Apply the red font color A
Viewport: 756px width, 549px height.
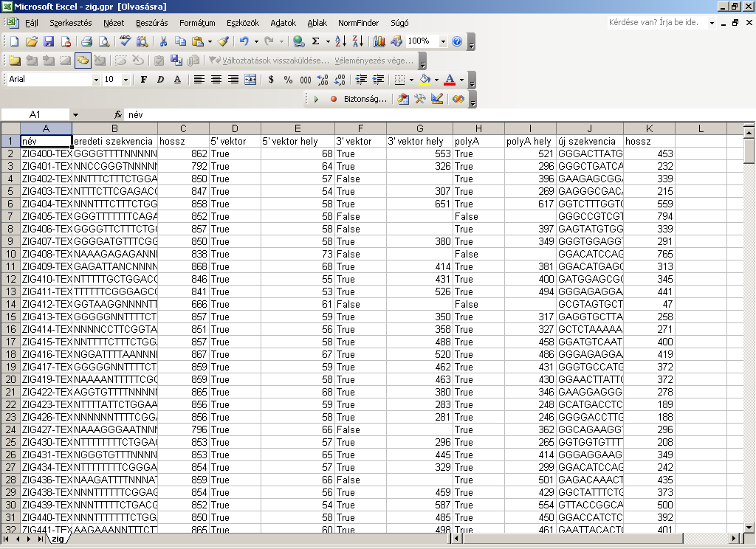450,80
